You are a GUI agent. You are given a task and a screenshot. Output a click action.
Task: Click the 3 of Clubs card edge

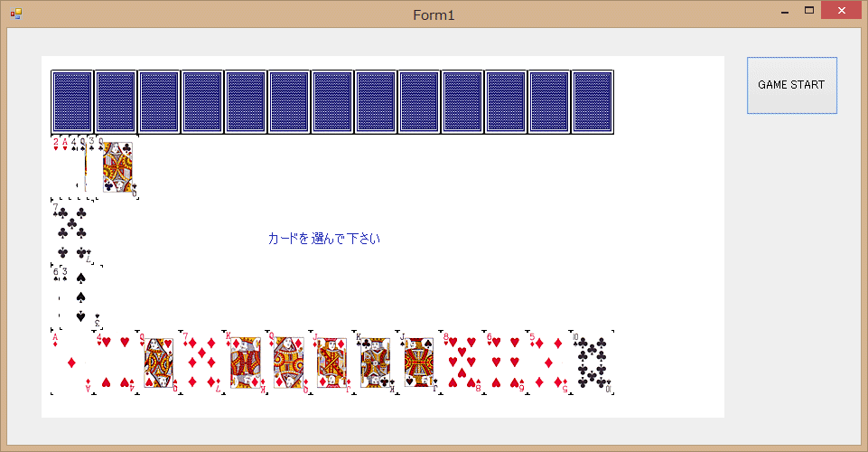click(x=92, y=166)
